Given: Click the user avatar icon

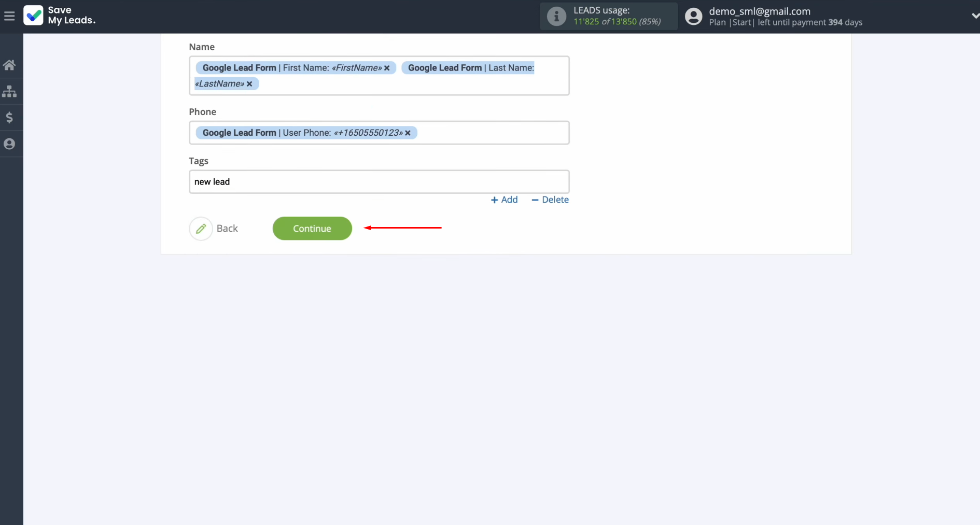Looking at the screenshot, I should tap(693, 16).
